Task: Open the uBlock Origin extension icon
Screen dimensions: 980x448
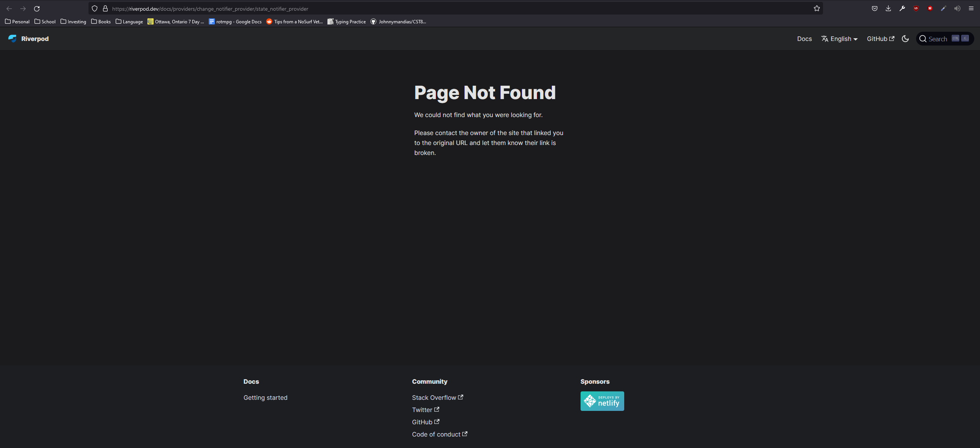Action: click(916, 8)
